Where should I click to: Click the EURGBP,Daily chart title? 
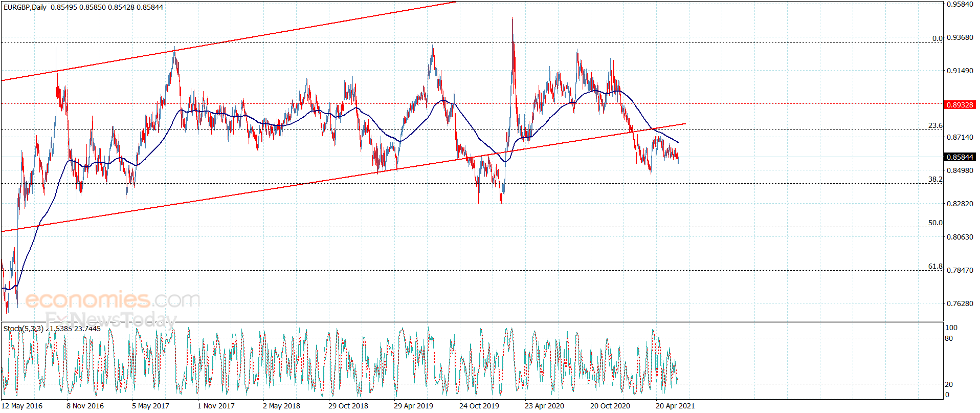(25, 7)
